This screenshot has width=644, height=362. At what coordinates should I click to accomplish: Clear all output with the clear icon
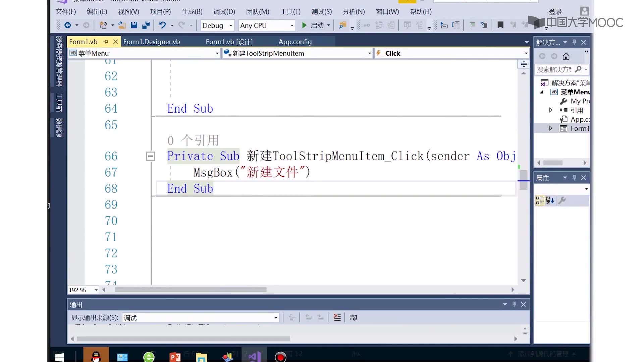[x=337, y=317]
